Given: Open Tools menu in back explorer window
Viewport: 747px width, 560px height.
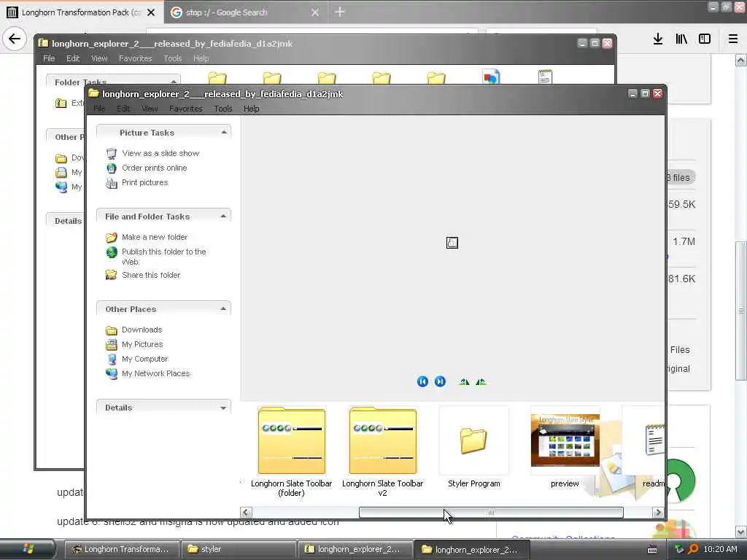Looking at the screenshot, I should point(172,58).
